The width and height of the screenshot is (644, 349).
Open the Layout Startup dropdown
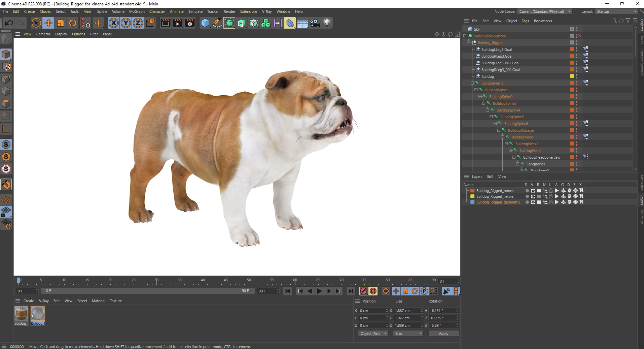coord(616,11)
